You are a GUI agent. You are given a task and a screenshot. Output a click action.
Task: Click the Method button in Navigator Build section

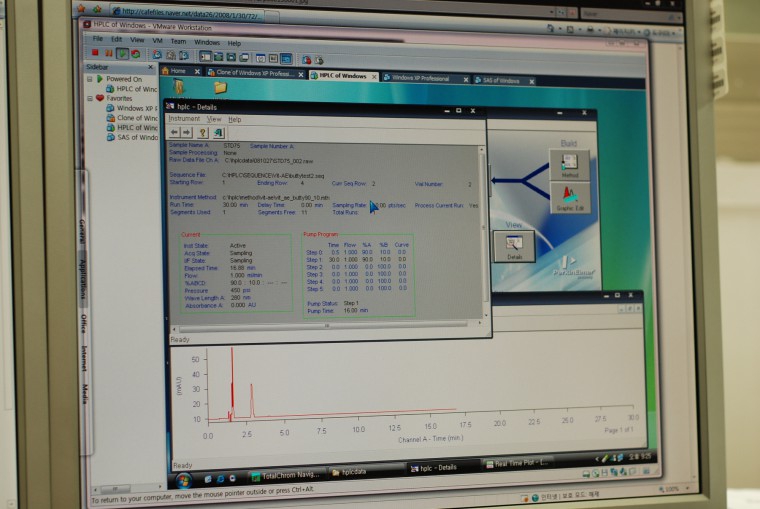pos(569,165)
